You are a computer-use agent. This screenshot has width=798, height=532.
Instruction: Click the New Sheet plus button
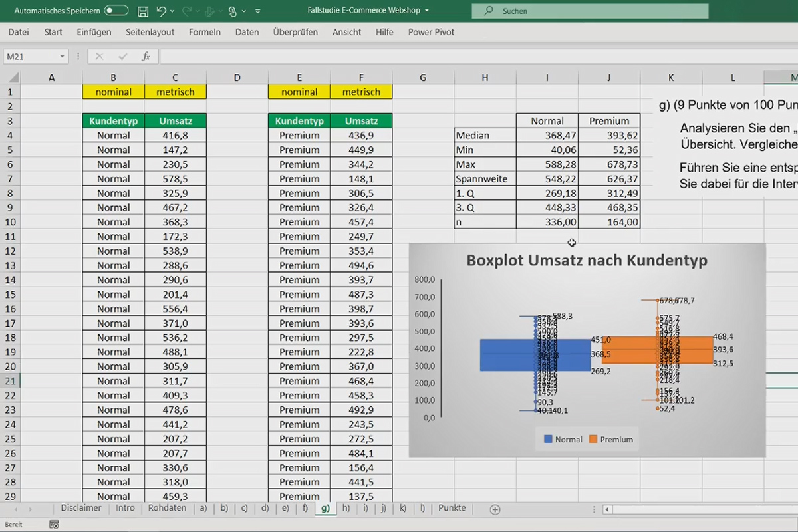point(495,507)
